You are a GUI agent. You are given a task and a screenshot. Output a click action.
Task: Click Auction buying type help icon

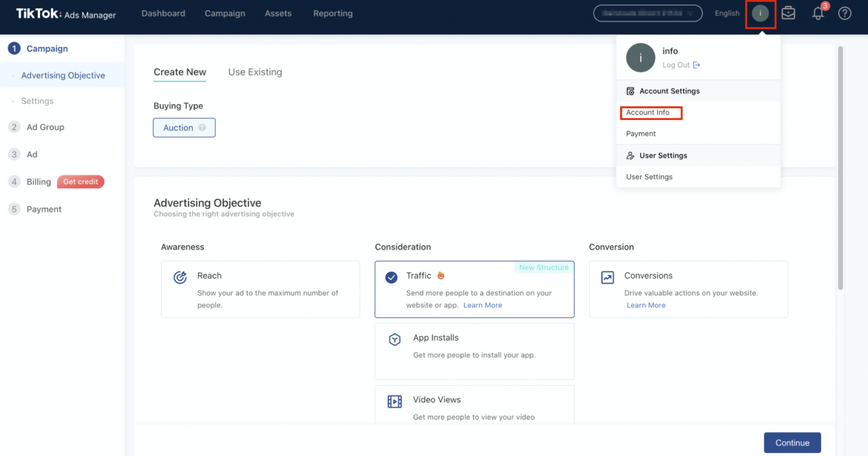202,128
